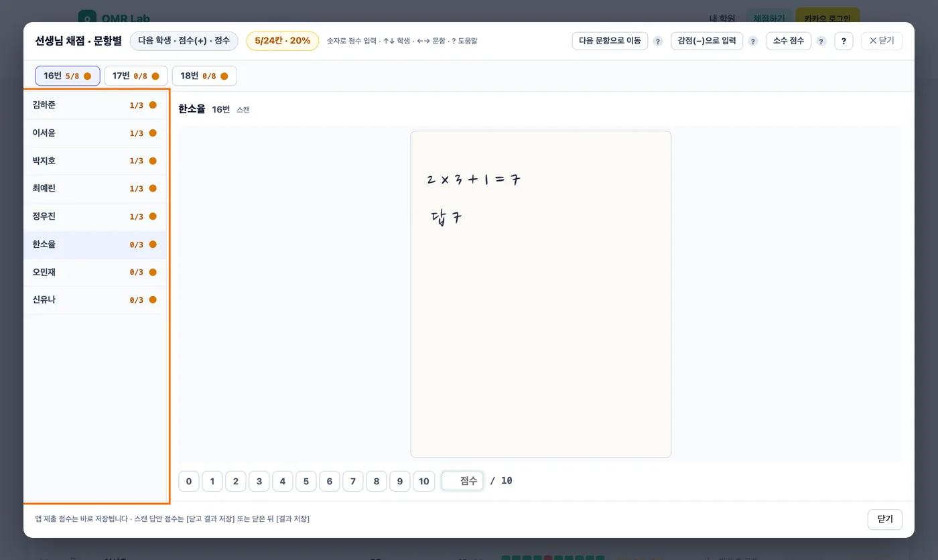Give score 7
The image size is (938, 560).
(x=353, y=481)
